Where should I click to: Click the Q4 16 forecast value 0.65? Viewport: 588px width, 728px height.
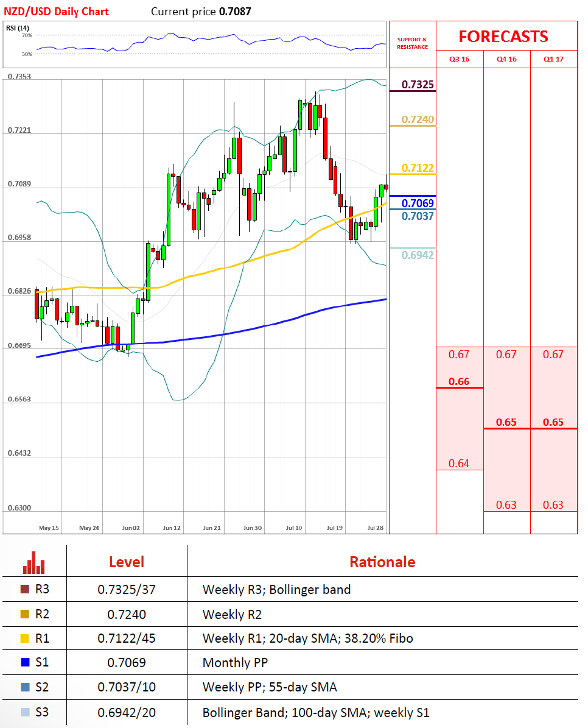506,423
